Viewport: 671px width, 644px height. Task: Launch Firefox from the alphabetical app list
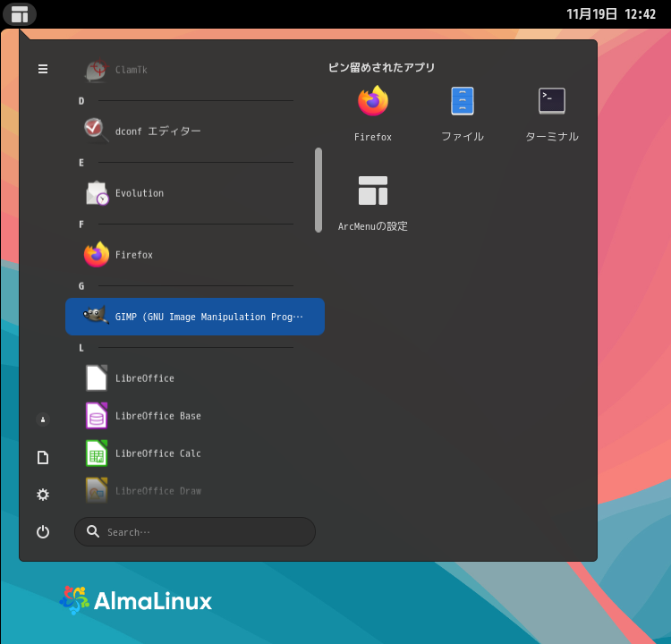coord(195,255)
